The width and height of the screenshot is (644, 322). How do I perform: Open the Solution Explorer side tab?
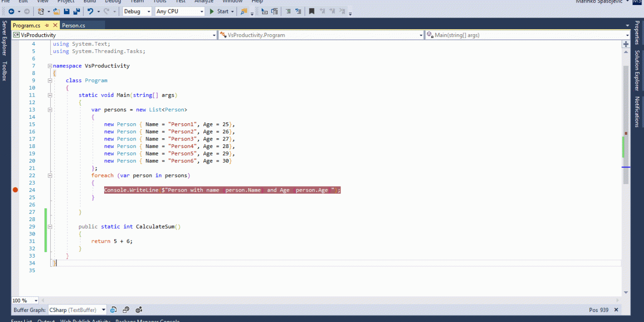(x=637, y=70)
